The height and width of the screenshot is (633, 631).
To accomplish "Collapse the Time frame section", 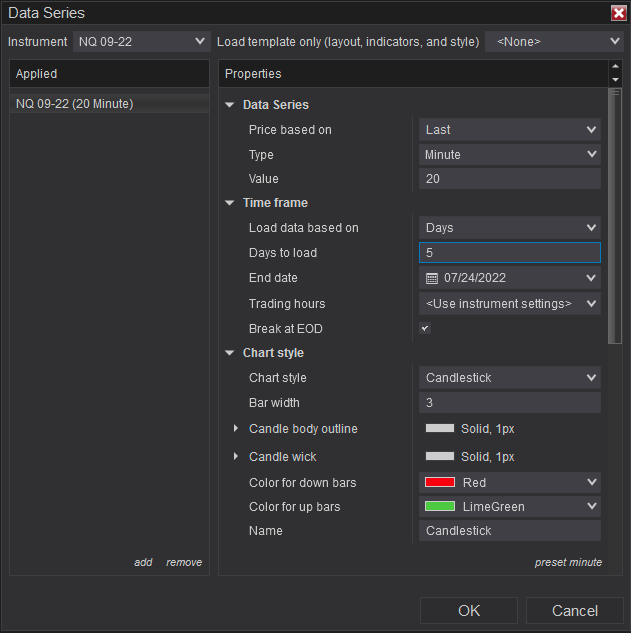I will click(230, 203).
